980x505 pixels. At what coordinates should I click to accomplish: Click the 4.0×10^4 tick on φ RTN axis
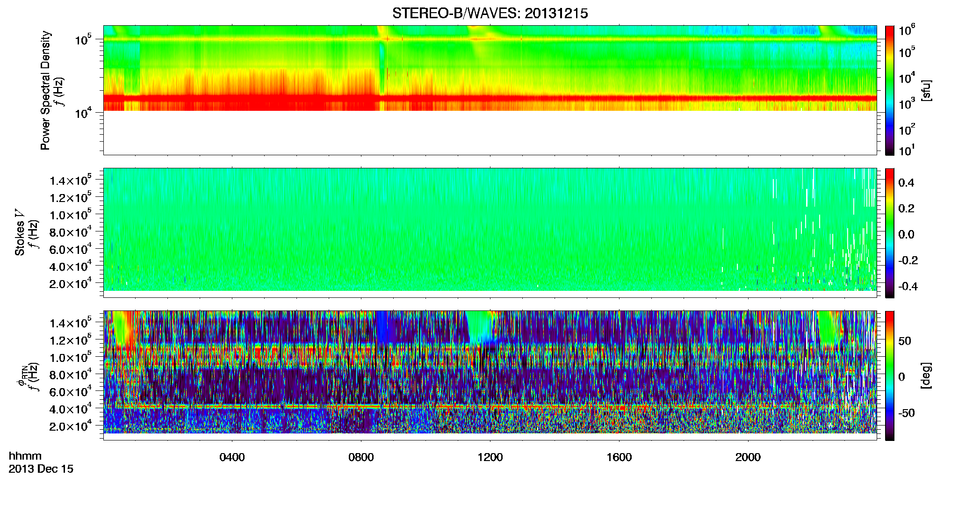coord(71,409)
